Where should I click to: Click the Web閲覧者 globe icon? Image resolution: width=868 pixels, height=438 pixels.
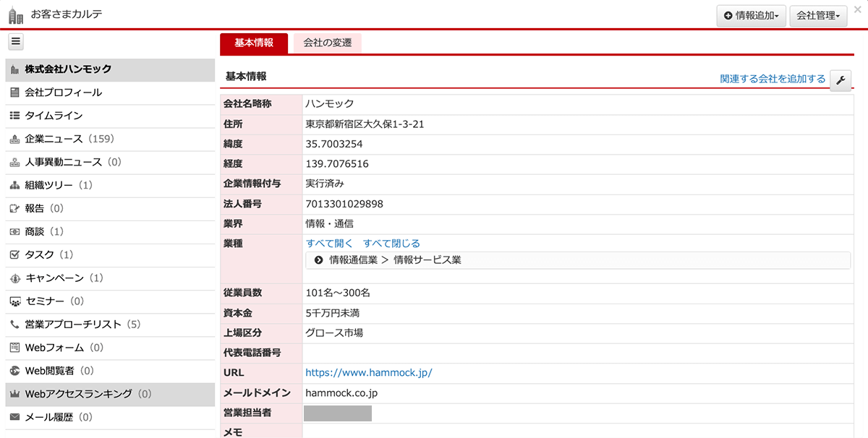coord(14,371)
